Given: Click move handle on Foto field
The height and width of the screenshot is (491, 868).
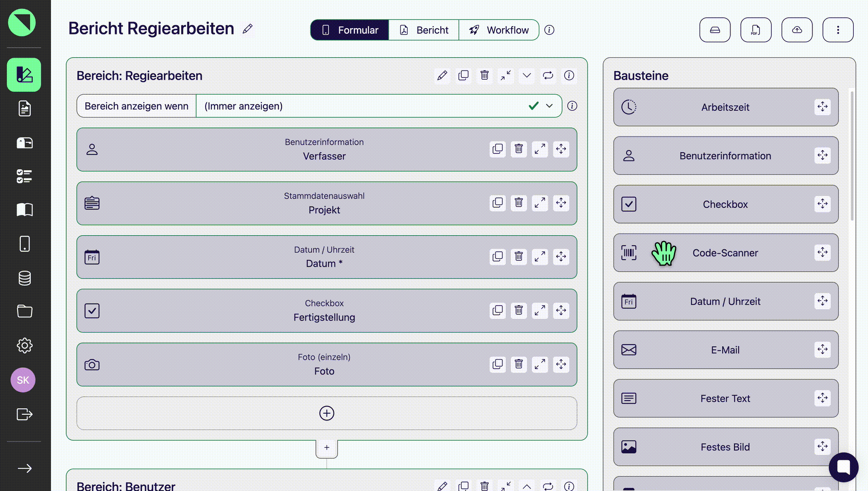Looking at the screenshot, I should point(561,365).
